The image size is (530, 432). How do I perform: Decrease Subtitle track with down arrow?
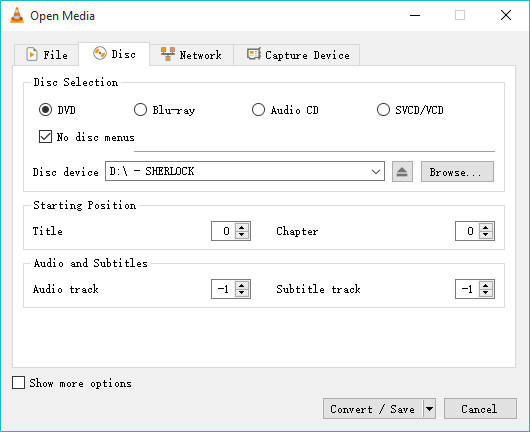(486, 293)
